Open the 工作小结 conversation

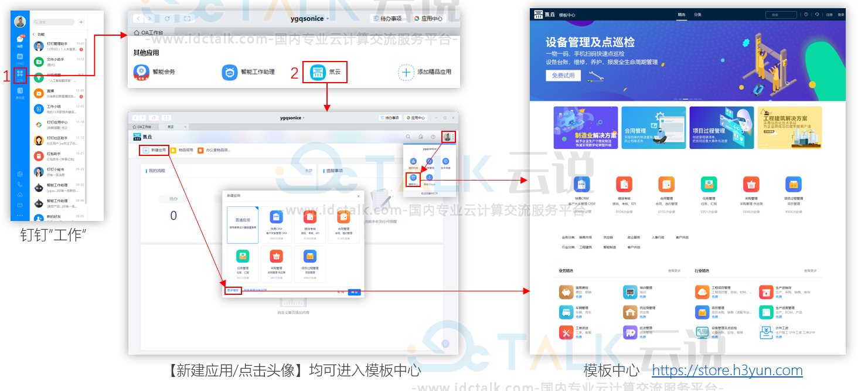(x=59, y=109)
